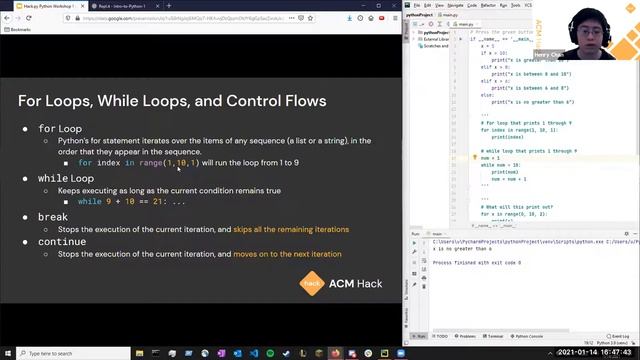Click the wrench icon in Run panel

414,252
